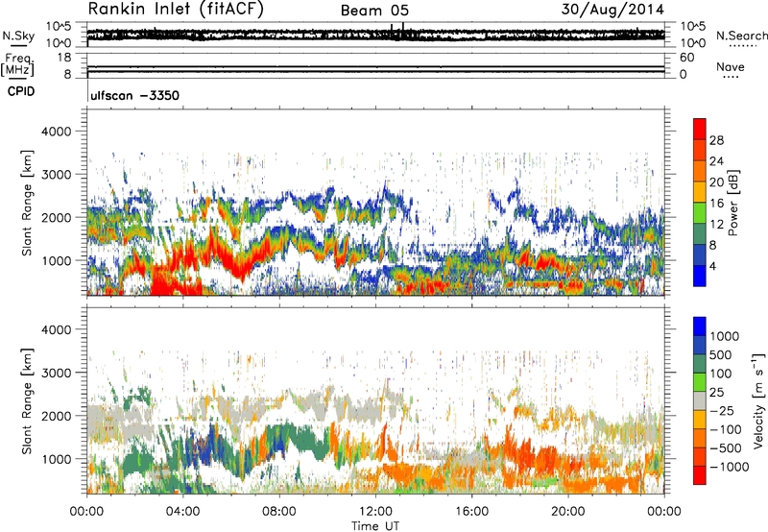The width and height of the screenshot is (768, 532).
Task: Click the 'Slant Range [km]' label of power panel
Action: click(27, 203)
